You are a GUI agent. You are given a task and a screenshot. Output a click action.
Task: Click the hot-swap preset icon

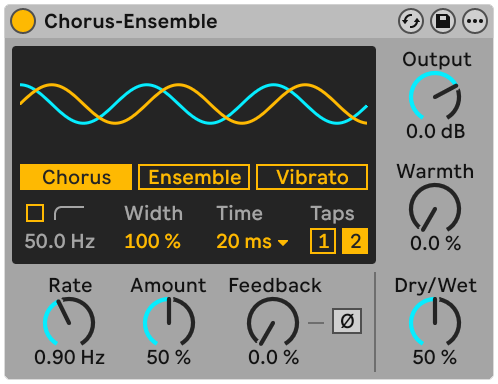(411, 21)
